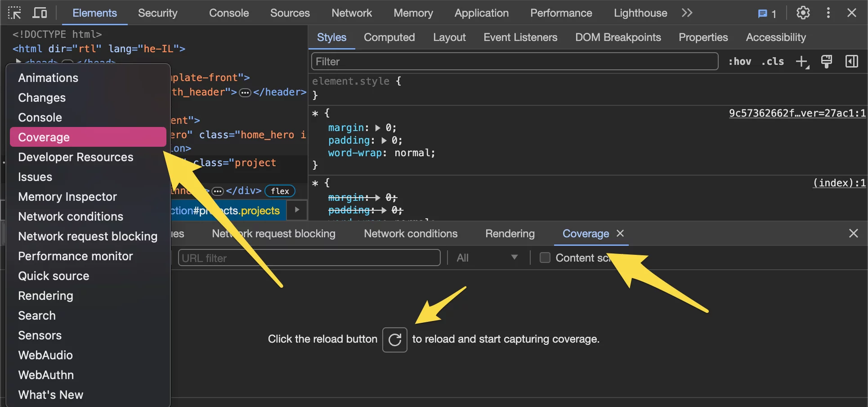Open the 9c57362662f stylesheet link
Viewport: 868px width, 407px height.
(797, 113)
